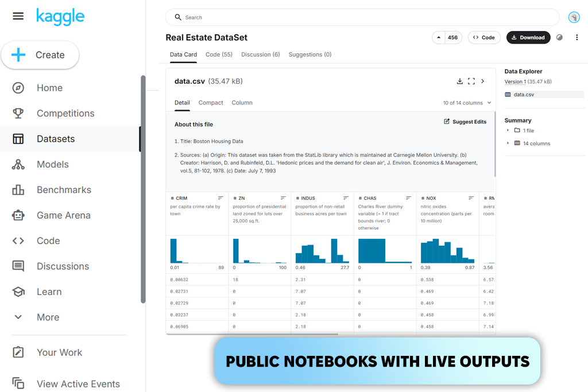588x392 pixels.
Task: Download data.csv with the download icon
Action: (x=460, y=81)
